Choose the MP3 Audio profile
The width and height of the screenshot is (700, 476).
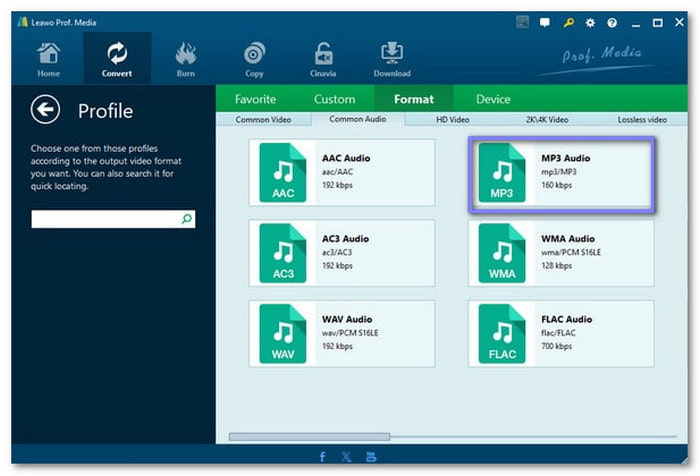561,176
